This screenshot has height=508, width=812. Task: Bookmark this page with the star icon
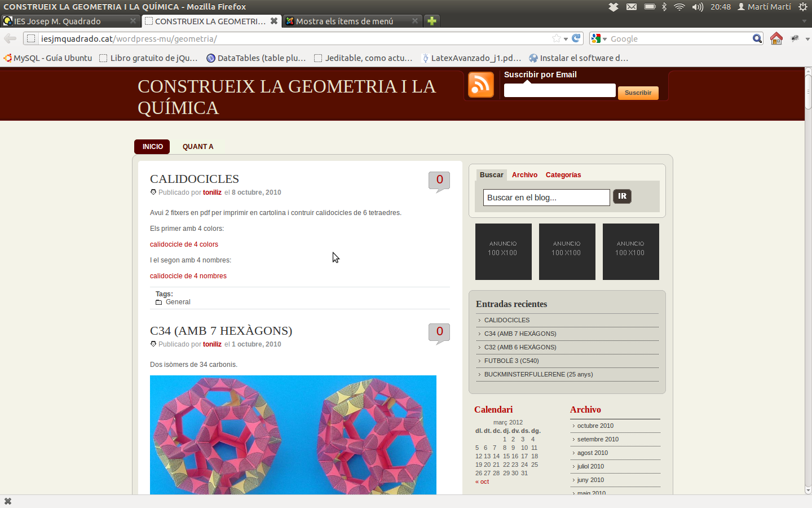coord(557,38)
